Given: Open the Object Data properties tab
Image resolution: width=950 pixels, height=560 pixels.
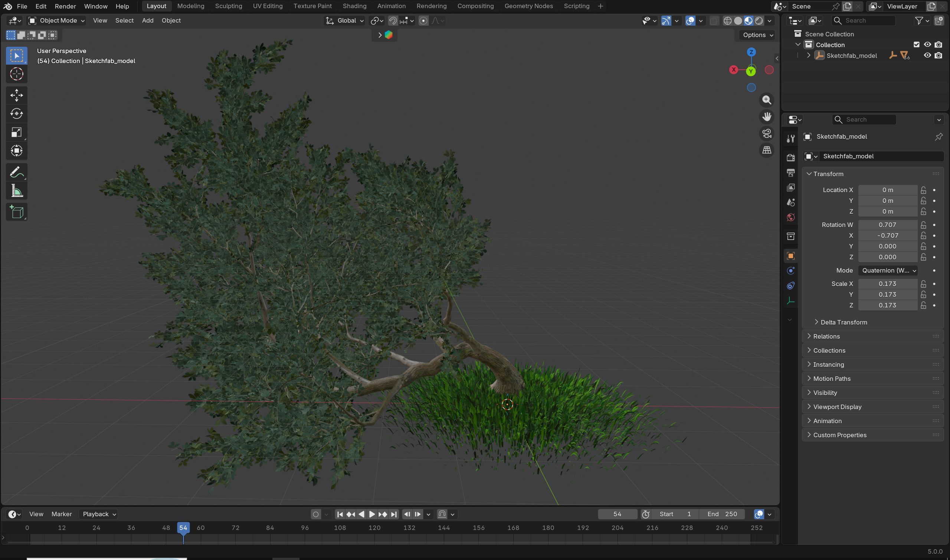Looking at the screenshot, I should [790, 301].
